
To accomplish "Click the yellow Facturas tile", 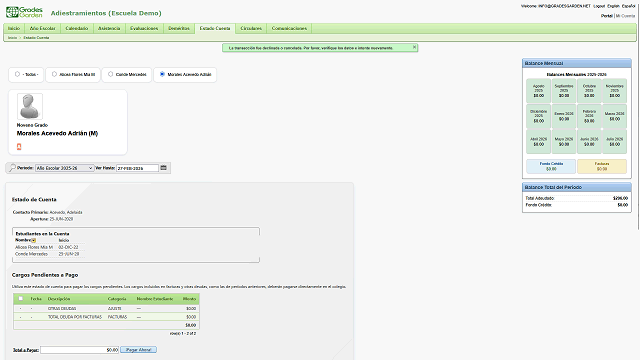I will tap(602, 166).
